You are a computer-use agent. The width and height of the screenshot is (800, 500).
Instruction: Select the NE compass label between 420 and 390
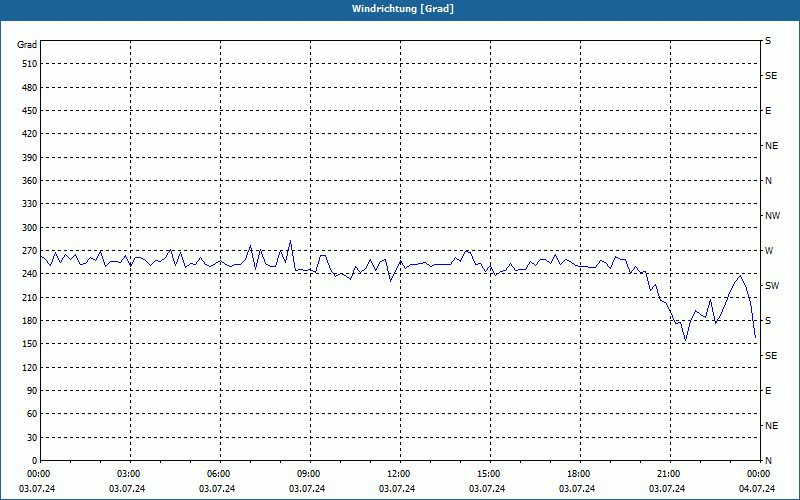(x=771, y=146)
